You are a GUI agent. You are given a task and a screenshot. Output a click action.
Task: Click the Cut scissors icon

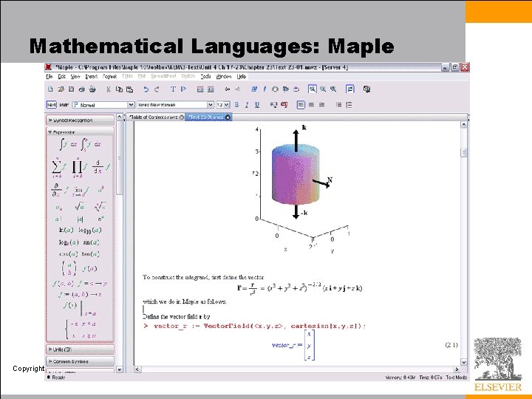(x=109, y=89)
